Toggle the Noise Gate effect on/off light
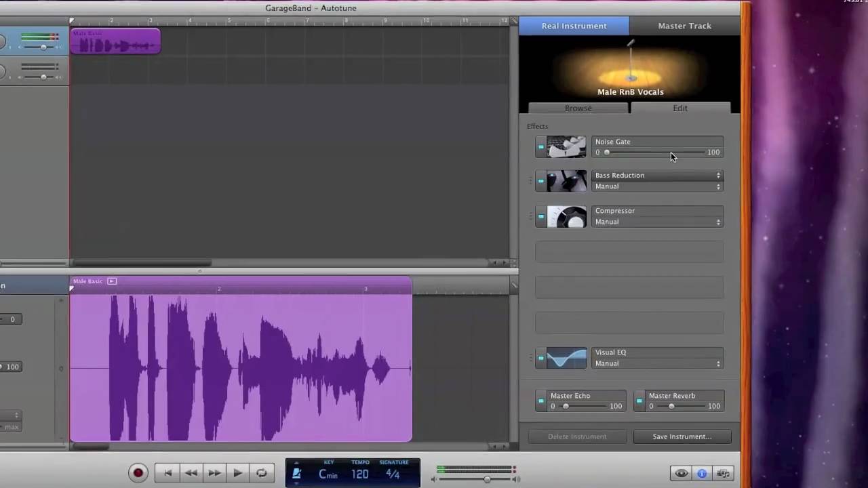This screenshot has width=868, height=488. 541,146
